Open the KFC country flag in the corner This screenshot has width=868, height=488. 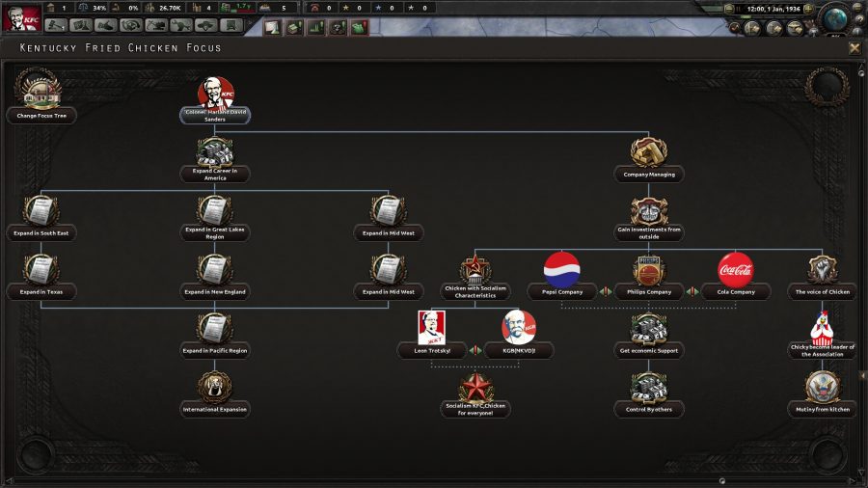point(21,17)
